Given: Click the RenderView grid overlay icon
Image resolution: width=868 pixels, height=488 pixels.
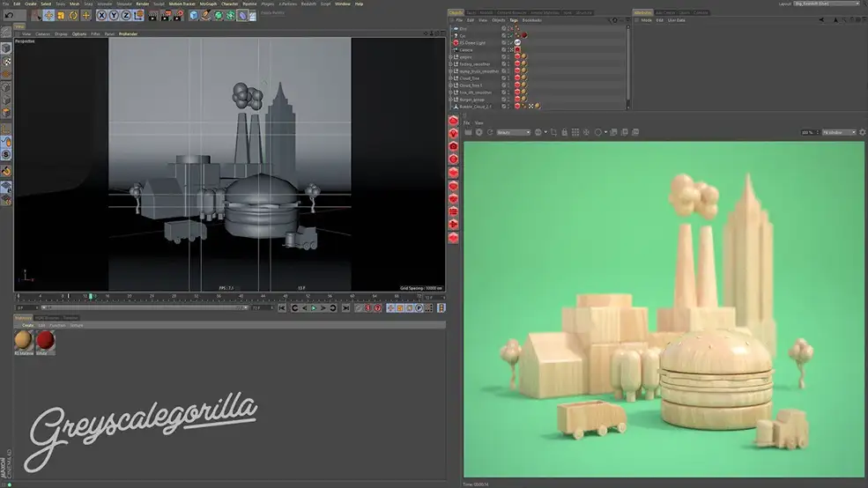Looking at the screenshot, I should (x=575, y=132).
